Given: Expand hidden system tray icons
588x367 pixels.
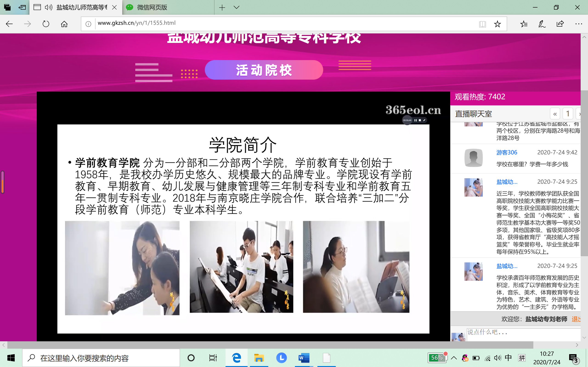Looking at the screenshot, I should pyautogui.click(x=454, y=358).
